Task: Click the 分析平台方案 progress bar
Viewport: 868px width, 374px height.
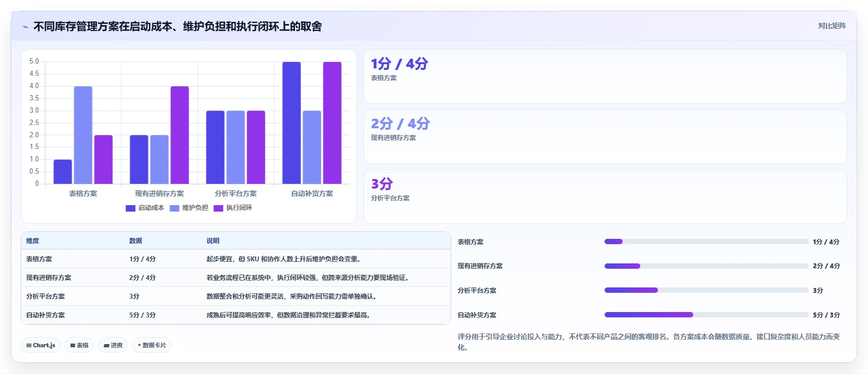Action: click(706, 290)
